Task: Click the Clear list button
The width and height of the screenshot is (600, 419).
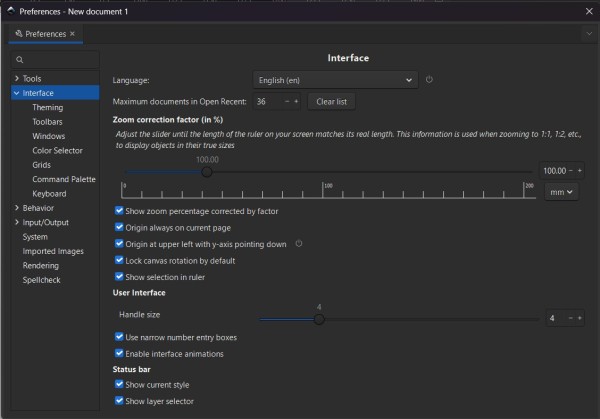Action: pos(331,102)
